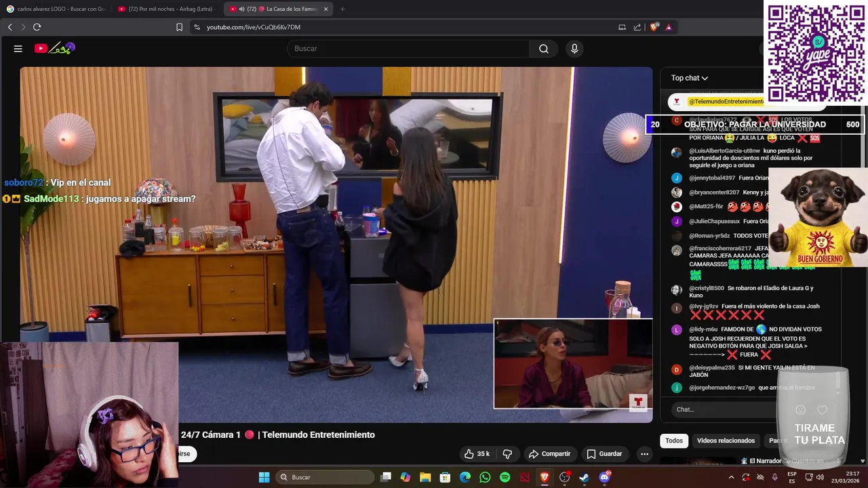Open Microsoft Store from the taskbar
This screenshot has height=488, width=868.
point(445,477)
